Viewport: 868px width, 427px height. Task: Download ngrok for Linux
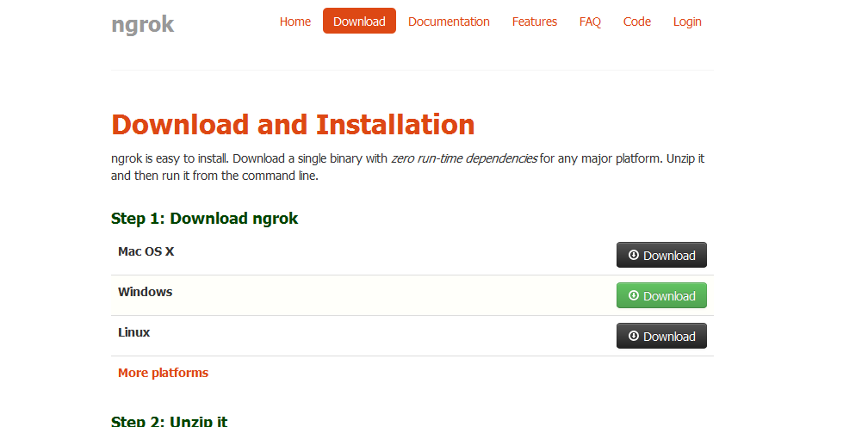(661, 336)
